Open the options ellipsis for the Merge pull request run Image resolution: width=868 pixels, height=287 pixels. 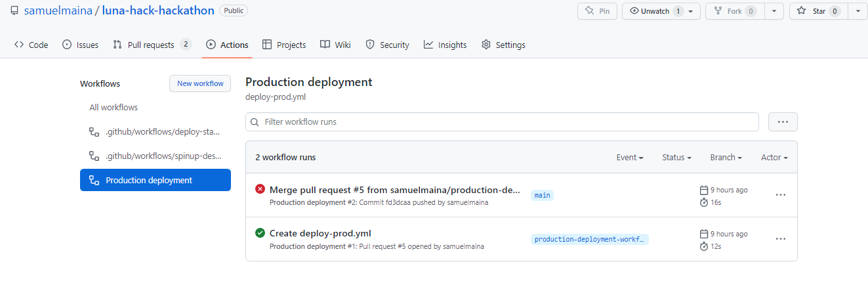coord(781,195)
